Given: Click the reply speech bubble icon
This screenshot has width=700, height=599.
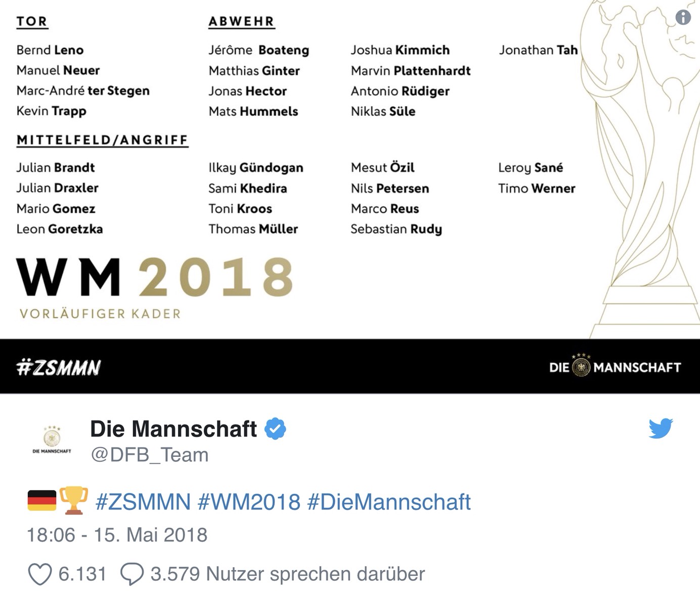Looking at the screenshot, I should coord(132,575).
